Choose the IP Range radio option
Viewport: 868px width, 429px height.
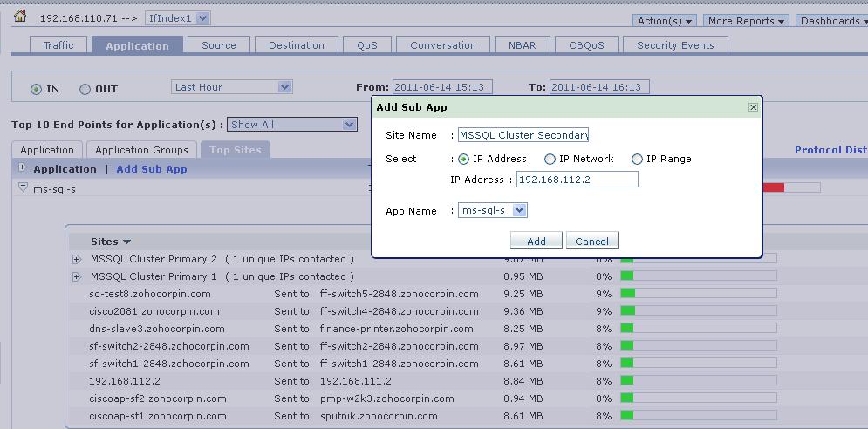coord(637,160)
